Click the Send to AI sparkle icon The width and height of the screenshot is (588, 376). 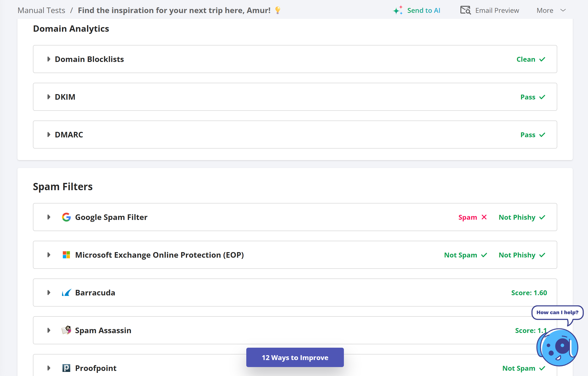[x=398, y=10]
